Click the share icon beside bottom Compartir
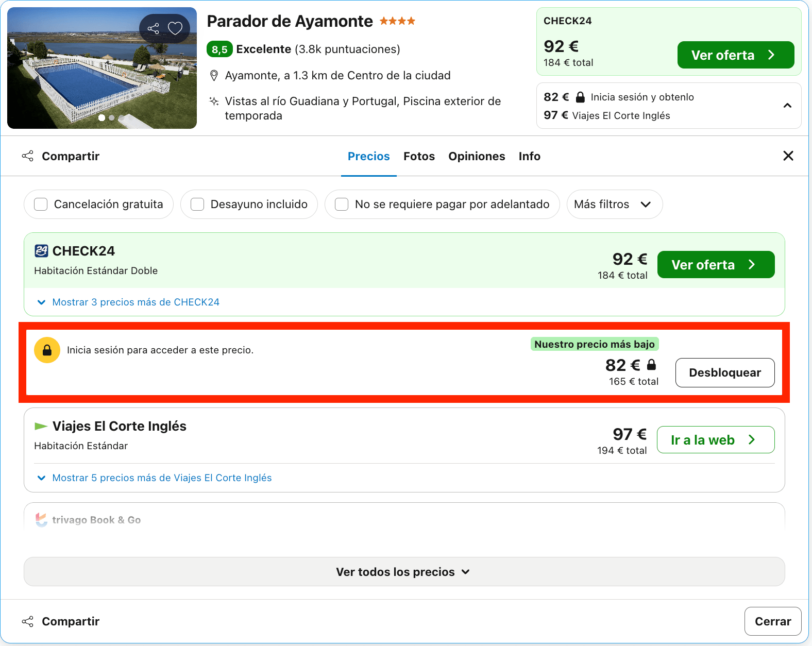Viewport: 812px width, 646px height. pyautogui.click(x=28, y=621)
